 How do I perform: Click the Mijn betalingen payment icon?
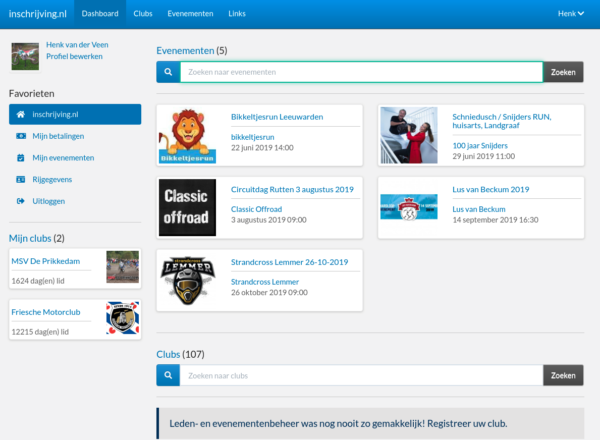point(21,136)
